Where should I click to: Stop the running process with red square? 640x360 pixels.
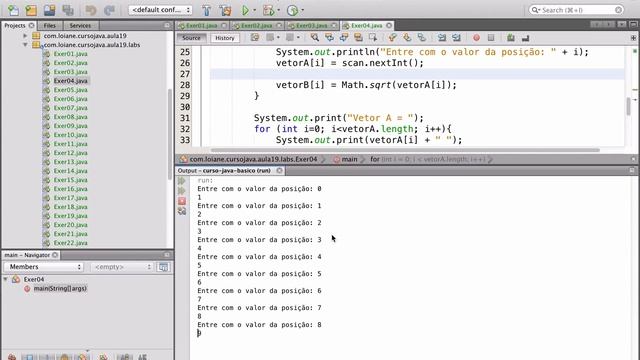click(182, 201)
